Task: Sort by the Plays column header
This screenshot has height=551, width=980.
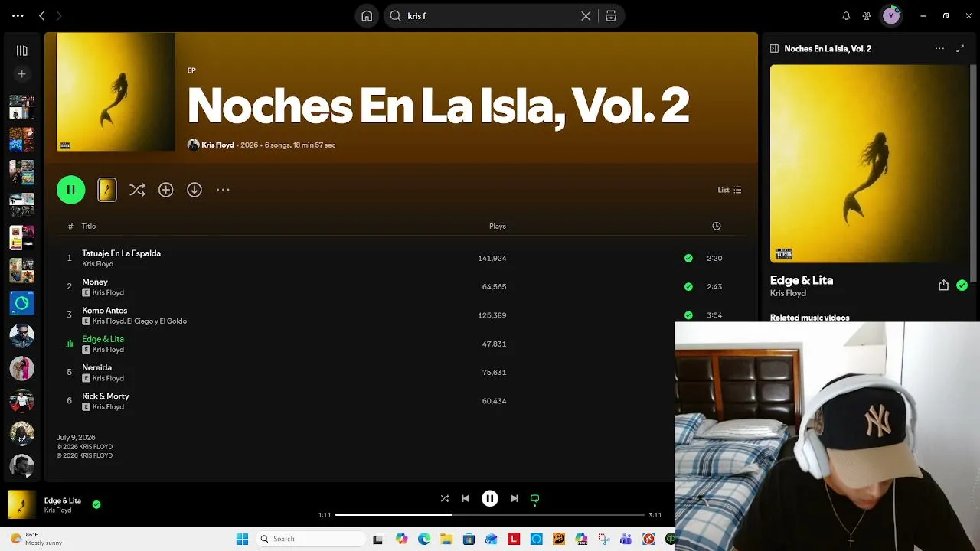Action: point(498,226)
